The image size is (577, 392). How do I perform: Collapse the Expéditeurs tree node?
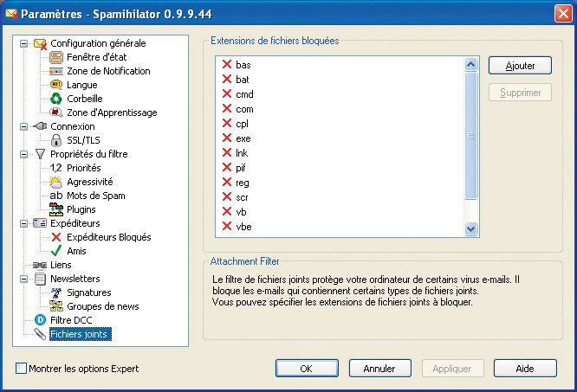pos(24,223)
